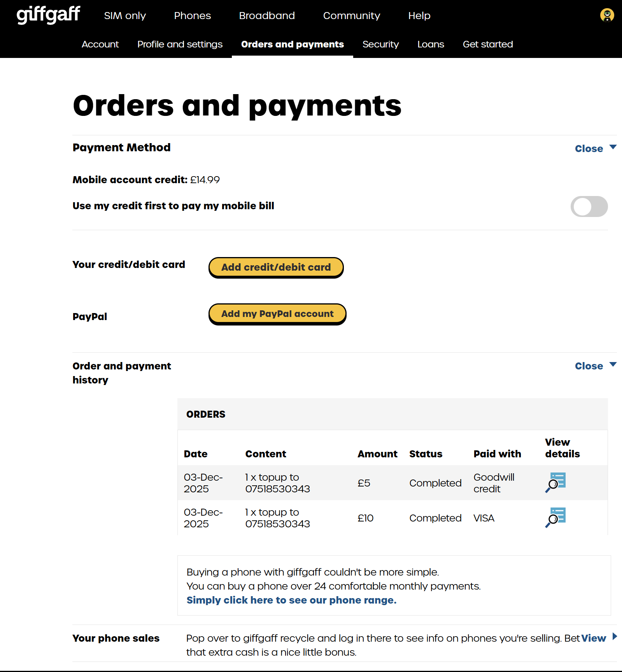Click the giffgaff logo
Image resolution: width=622 pixels, height=672 pixels.
tap(48, 15)
